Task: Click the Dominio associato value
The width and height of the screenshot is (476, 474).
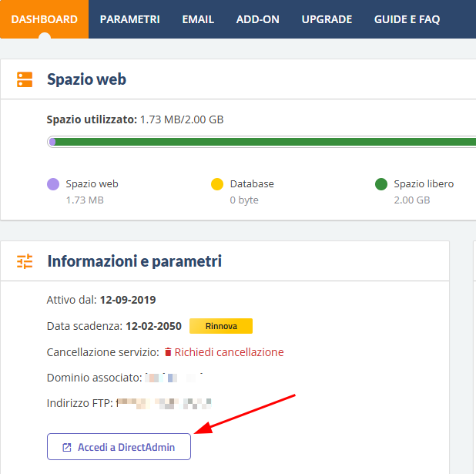Action: click(173, 378)
